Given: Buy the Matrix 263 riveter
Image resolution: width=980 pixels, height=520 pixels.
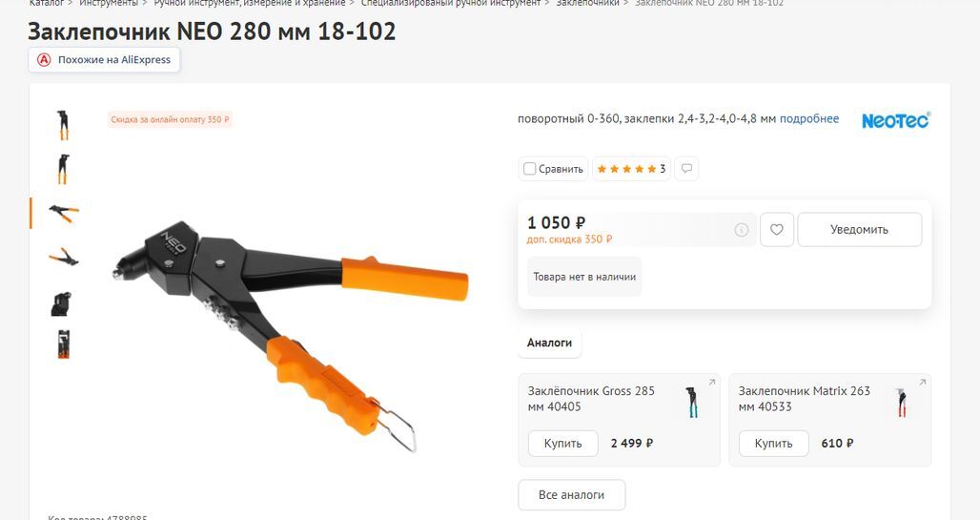Looking at the screenshot, I should pos(773,443).
